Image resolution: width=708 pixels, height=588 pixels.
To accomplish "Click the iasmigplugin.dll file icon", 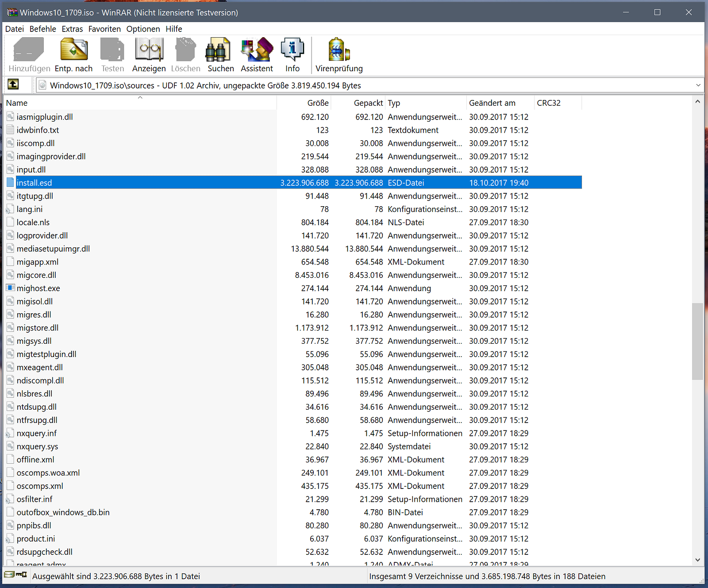I will click(x=11, y=117).
